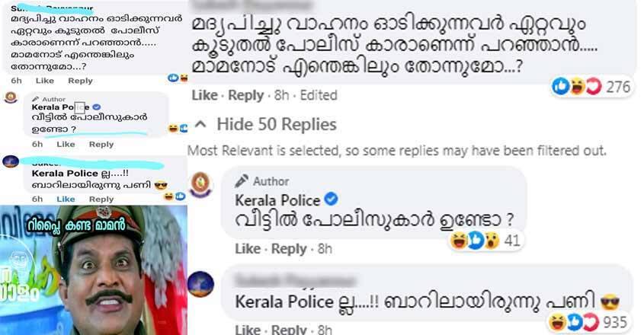Open the Kerala Police profile avatar in the large reply
The height and width of the screenshot is (335, 644).
(201, 184)
